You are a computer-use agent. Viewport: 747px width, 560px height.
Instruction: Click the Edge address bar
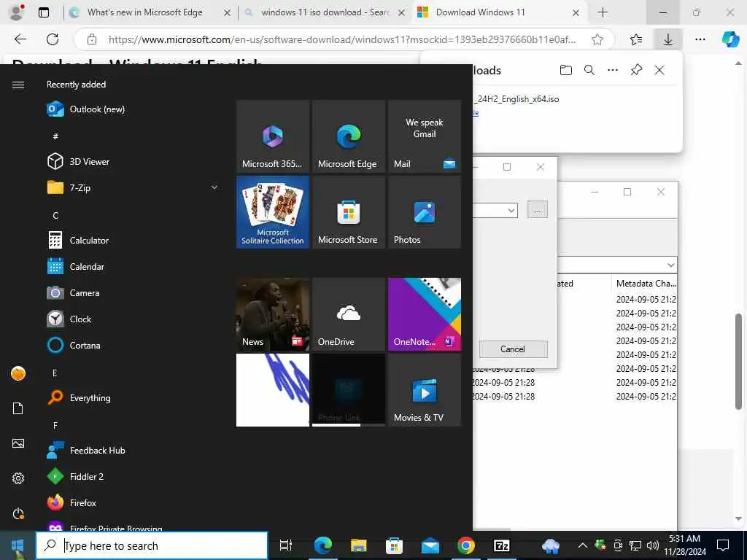point(341,39)
